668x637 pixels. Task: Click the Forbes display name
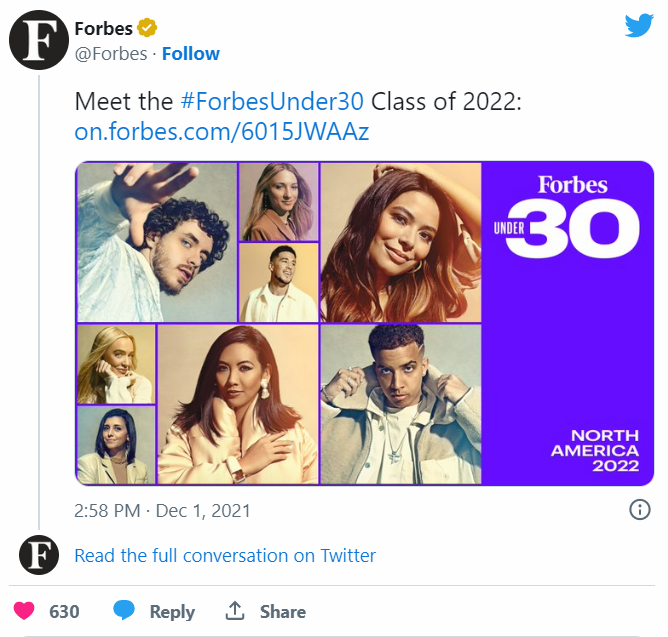pos(103,29)
